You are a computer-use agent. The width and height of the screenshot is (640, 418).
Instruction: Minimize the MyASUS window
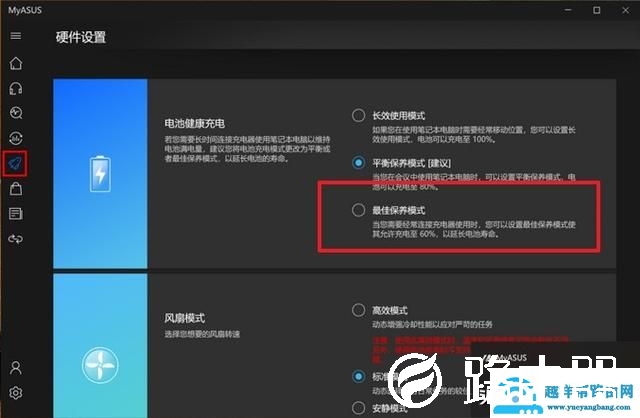[568, 10]
